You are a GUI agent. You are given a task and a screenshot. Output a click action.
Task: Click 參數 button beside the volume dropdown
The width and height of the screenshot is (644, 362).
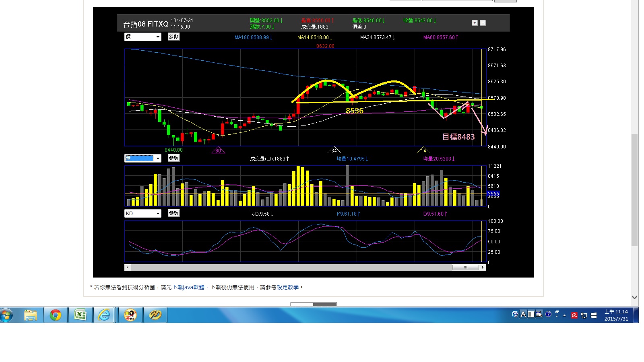(173, 158)
